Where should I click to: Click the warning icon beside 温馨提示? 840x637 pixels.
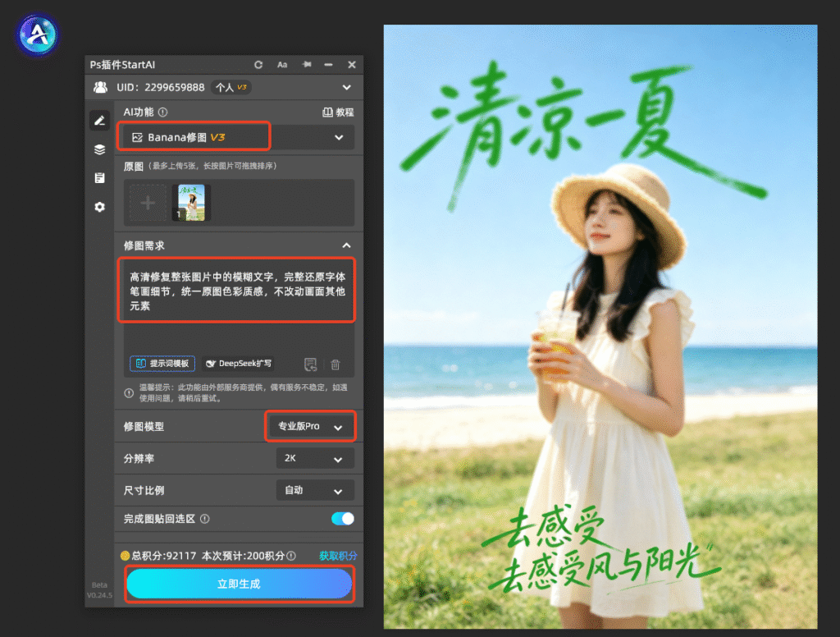tap(129, 393)
